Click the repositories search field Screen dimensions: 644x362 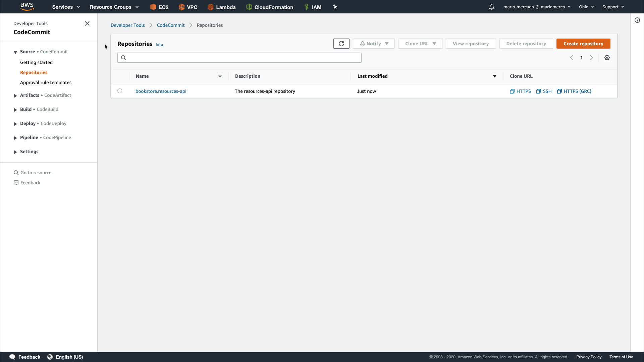[239, 58]
